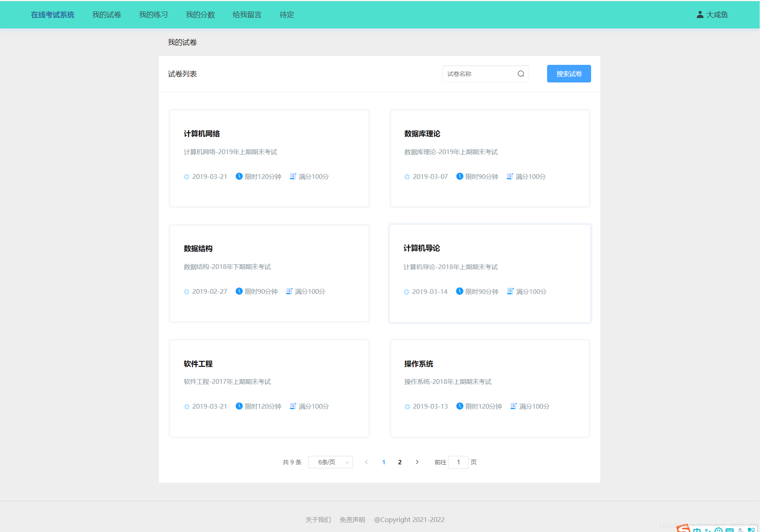Viewport: 760px width, 532px height.
Task: Open 待定 in top navigation
Action: tap(287, 15)
